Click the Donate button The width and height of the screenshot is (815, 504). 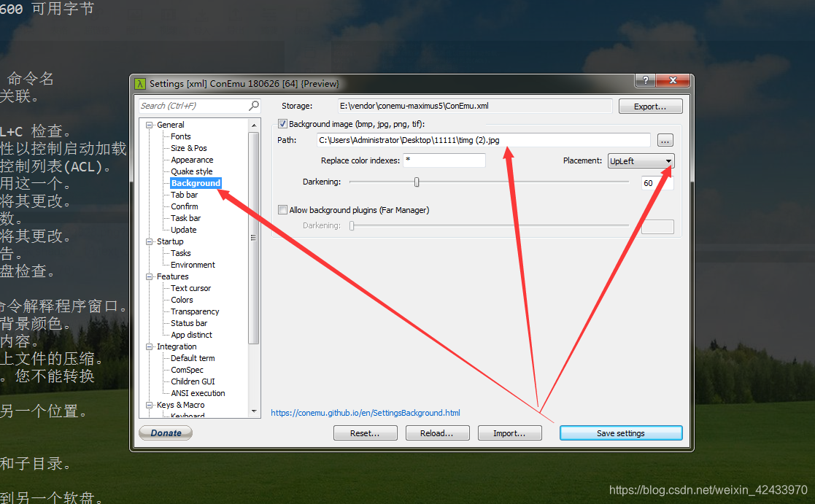(166, 433)
